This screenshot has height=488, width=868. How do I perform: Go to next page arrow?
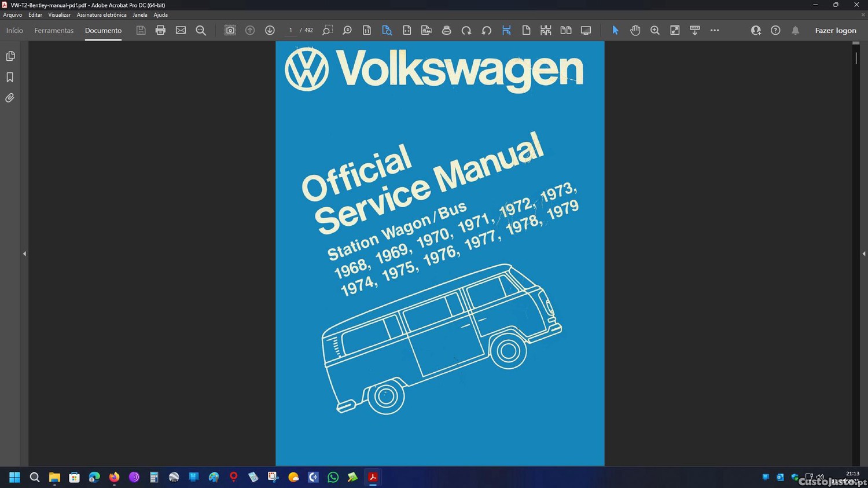coord(270,30)
